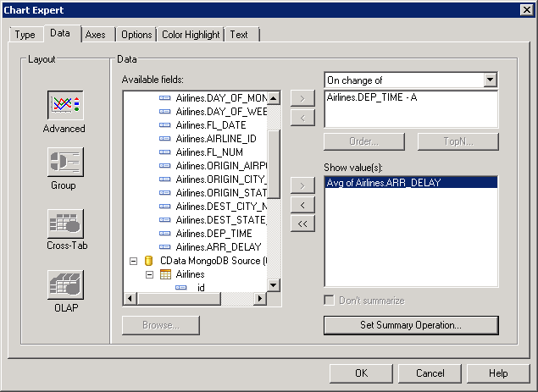
Task: Choose the Group layout icon
Action: pyautogui.click(x=64, y=163)
